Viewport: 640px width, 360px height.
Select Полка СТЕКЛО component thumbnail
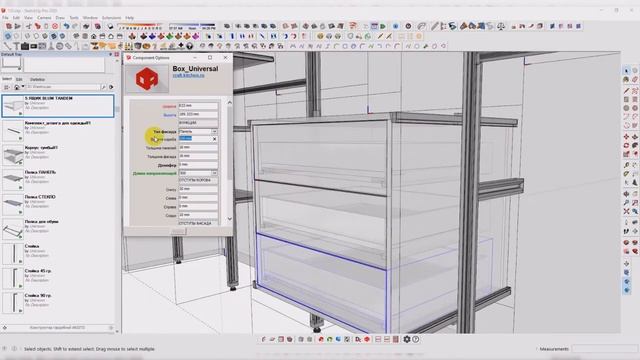point(12,204)
